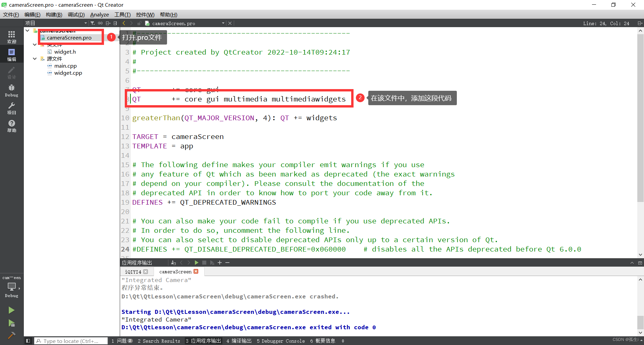Select widget.h in project tree

coord(65,52)
